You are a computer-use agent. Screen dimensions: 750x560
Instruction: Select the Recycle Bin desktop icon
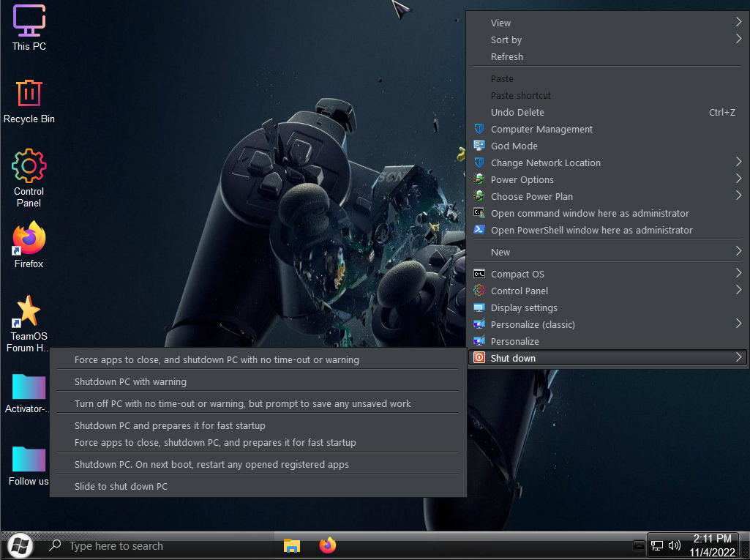[x=29, y=102]
